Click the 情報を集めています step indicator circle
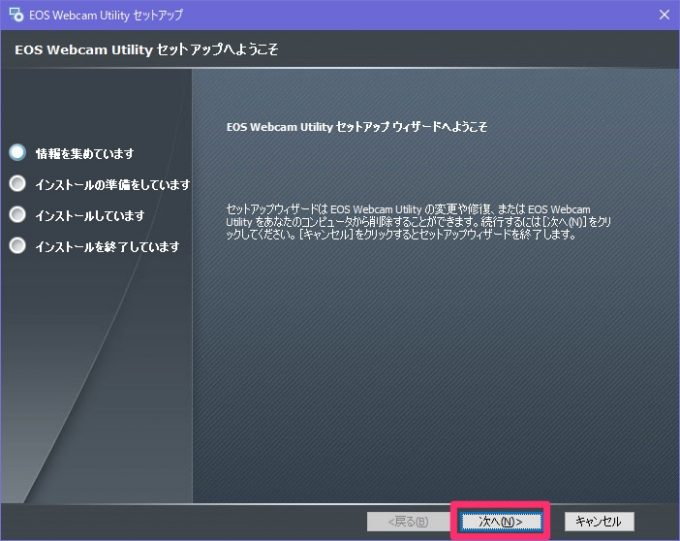Image resolution: width=680 pixels, height=541 pixels. (18, 152)
